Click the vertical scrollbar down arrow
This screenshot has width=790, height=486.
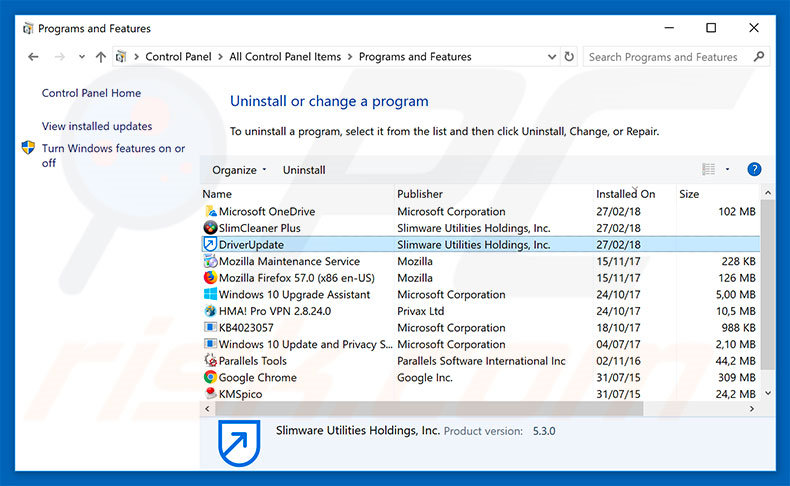pos(767,395)
